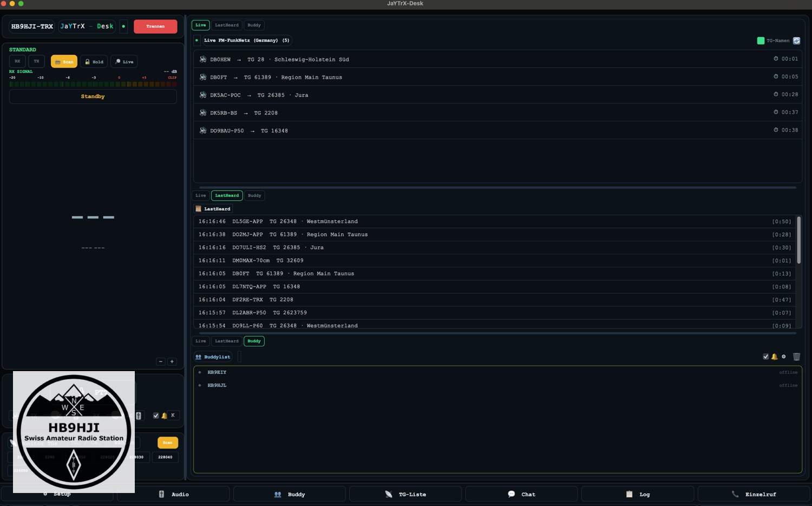Click the bell icon in the Buddylist header
Viewport: 812px width, 506px height.
pyautogui.click(x=774, y=356)
